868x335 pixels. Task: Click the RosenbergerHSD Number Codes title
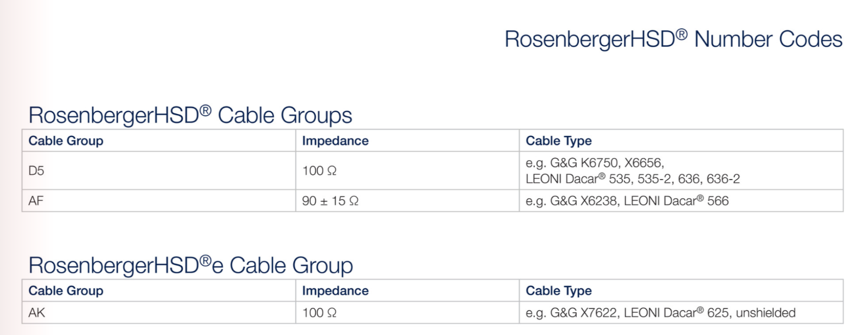673,40
